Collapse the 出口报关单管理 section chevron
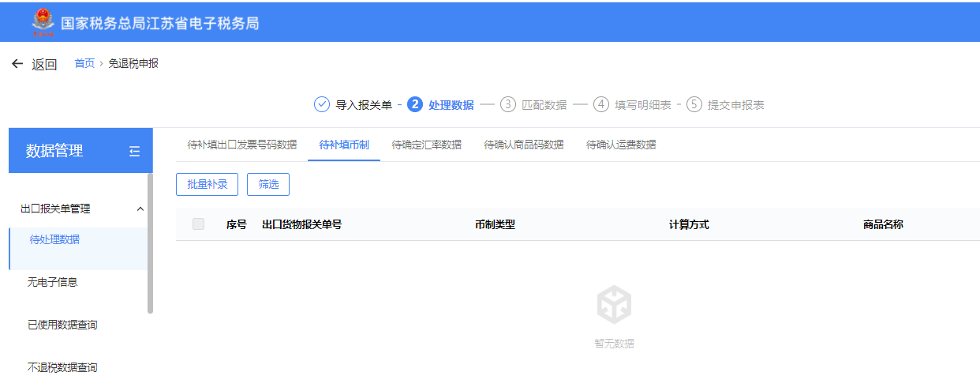This screenshot has width=980, height=376. coord(140,209)
